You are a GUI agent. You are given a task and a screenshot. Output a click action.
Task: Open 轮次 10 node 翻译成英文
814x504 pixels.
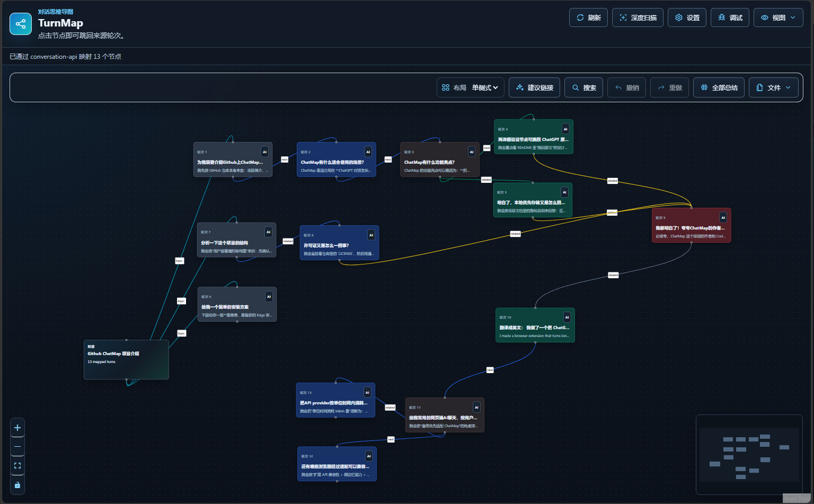(535, 325)
